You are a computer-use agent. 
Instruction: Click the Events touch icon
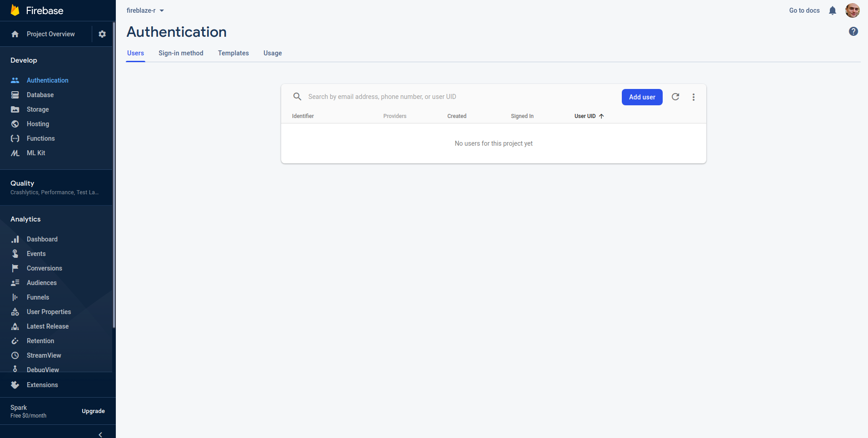tap(15, 254)
